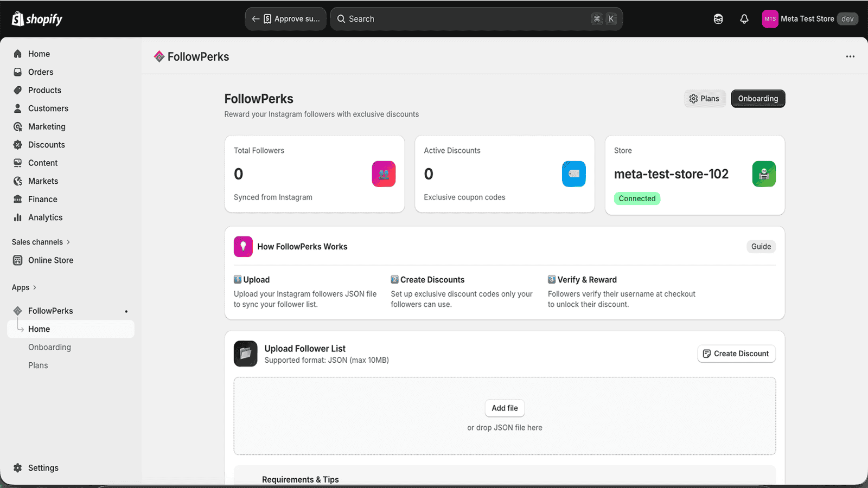The width and height of the screenshot is (868, 488).
Task: Open the Guide badge in How FollowPerks Works
Action: pyautogui.click(x=761, y=247)
